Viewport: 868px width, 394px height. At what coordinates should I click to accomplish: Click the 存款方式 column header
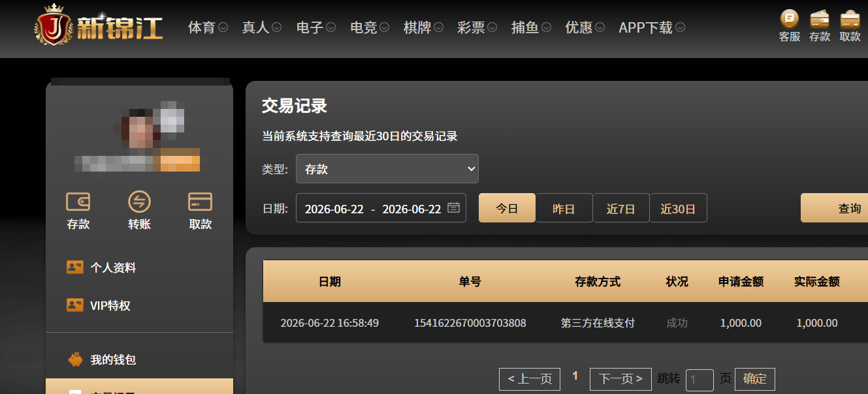click(598, 282)
